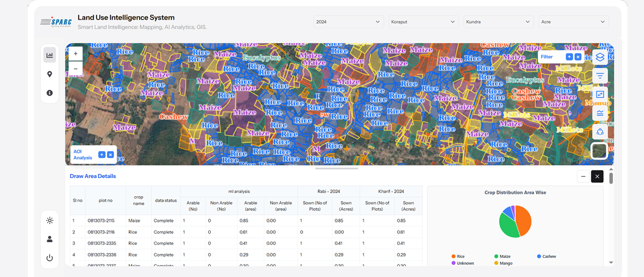The width and height of the screenshot is (644, 277).
Task: Open the Acre unit dropdown
Action: pyautogui.click(x=574, y=22)
